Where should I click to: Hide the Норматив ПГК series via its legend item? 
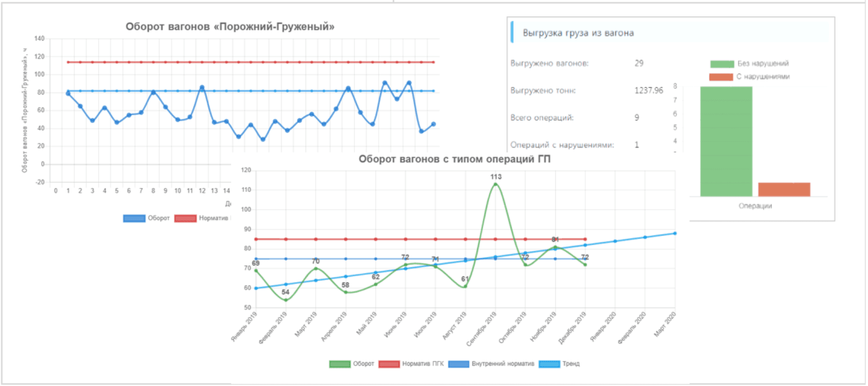pos(411,364)
